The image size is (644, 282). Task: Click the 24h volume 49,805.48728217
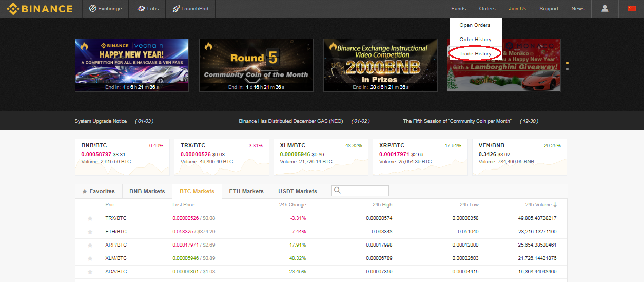[537, 218]
